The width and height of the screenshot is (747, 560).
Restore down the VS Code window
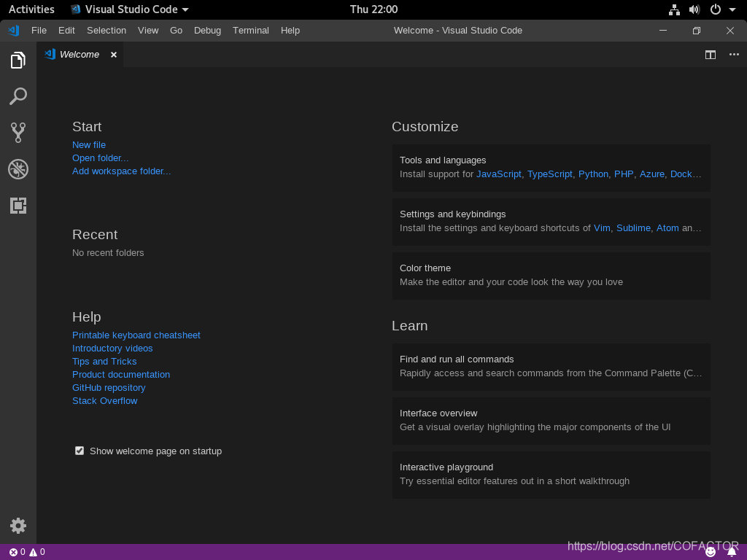coord(697,31)
